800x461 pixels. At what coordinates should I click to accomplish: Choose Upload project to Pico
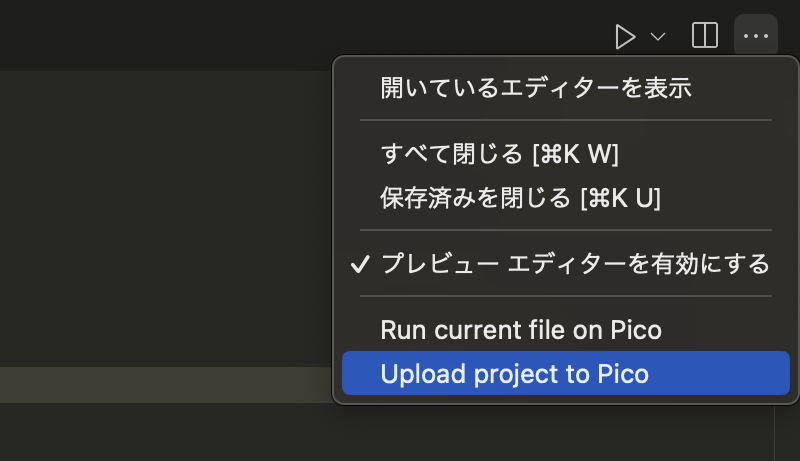515,374
